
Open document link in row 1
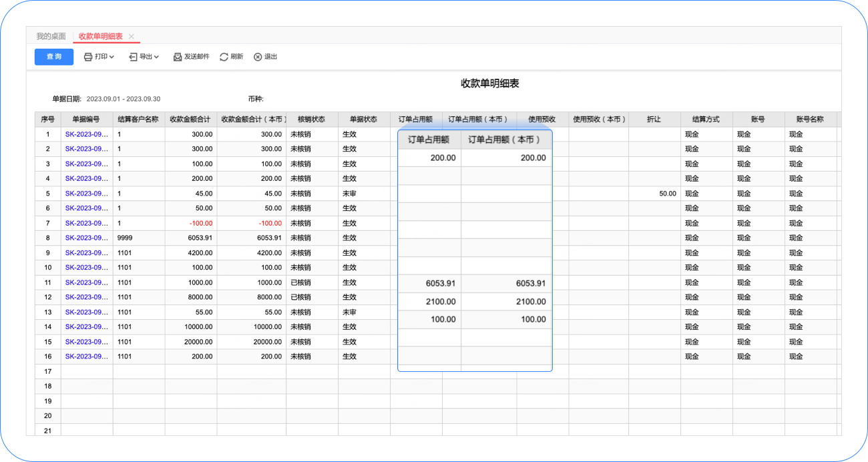86,134
